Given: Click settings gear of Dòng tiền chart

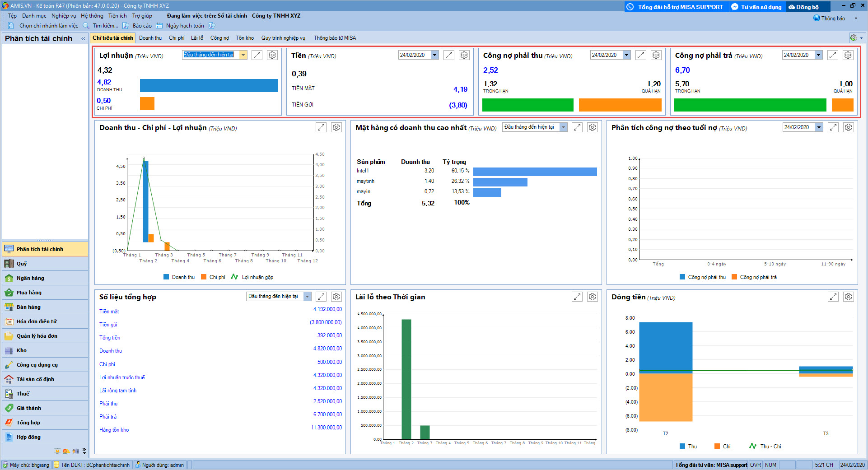Looking at the screenshot, I should point(848,297).
